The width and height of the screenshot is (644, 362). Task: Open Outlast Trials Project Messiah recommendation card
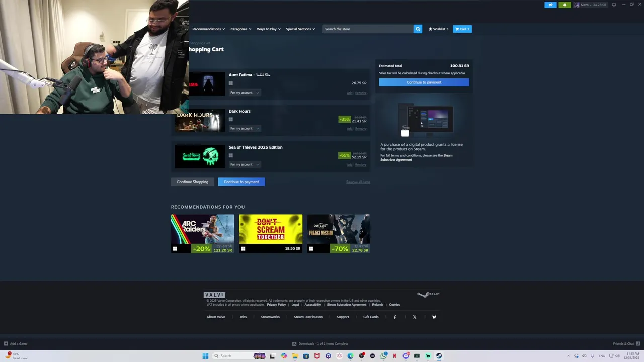point(339,234)
